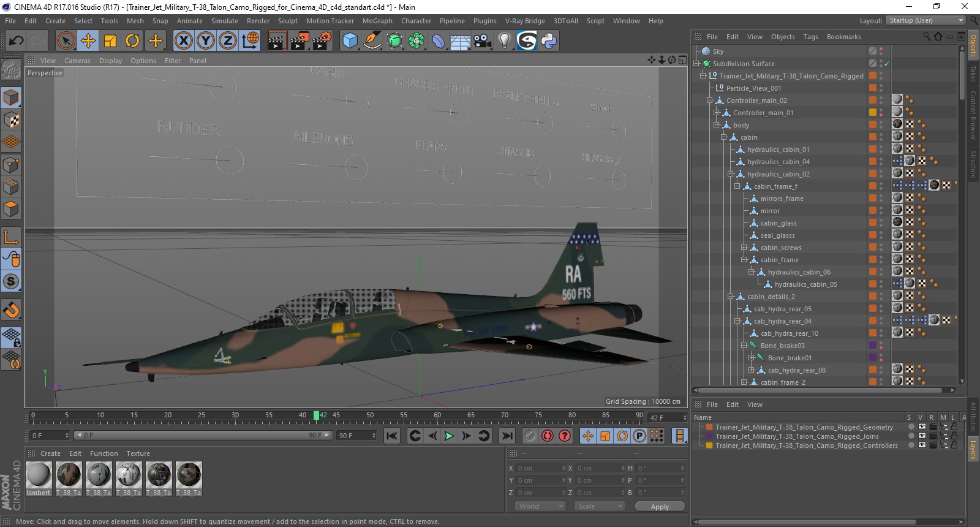The width and height of the screenshot is (980, 527).
Task: Toggle visibility dots for the Sky object
Action: (881, 51)
